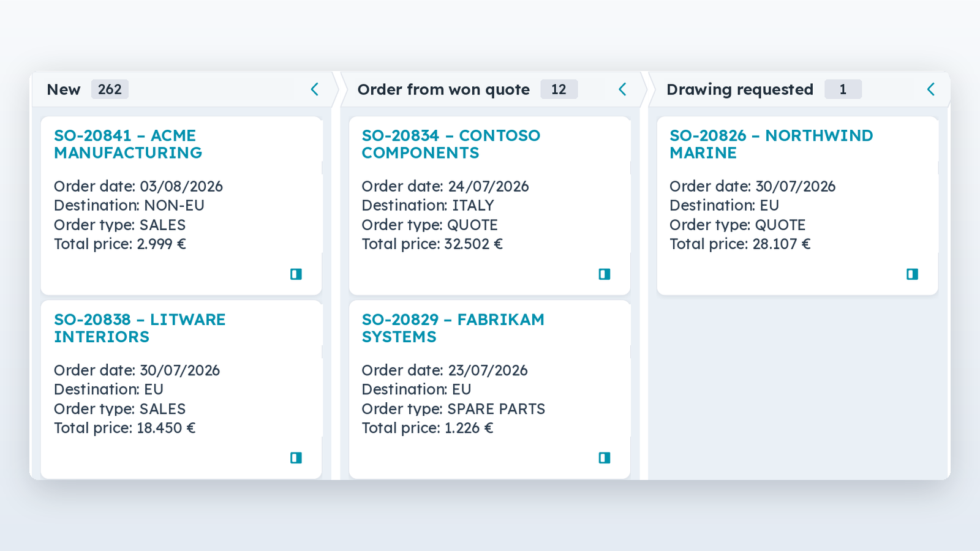Click Destination: EU on NORTHWIND card
The image size is (980, 551).
(x=724, y=205)
